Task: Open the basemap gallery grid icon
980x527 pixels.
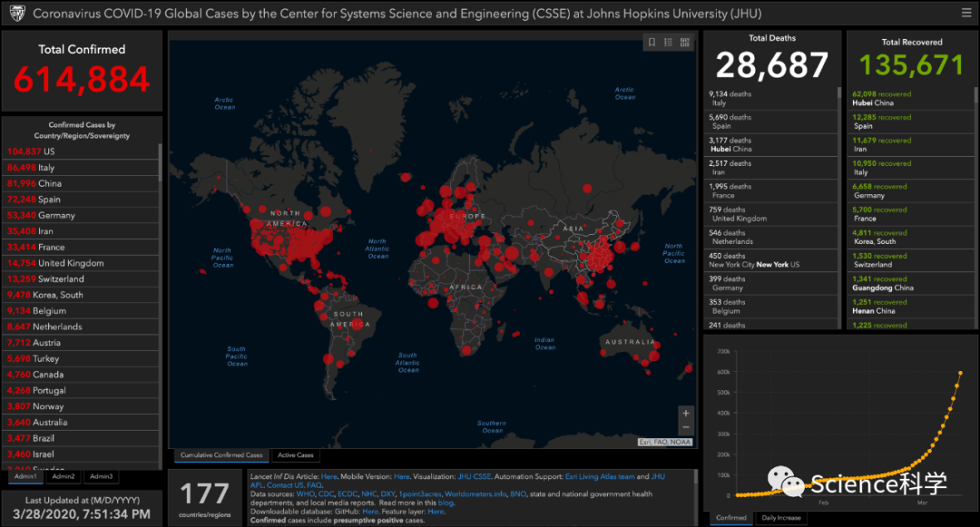Action: [685, 43]
